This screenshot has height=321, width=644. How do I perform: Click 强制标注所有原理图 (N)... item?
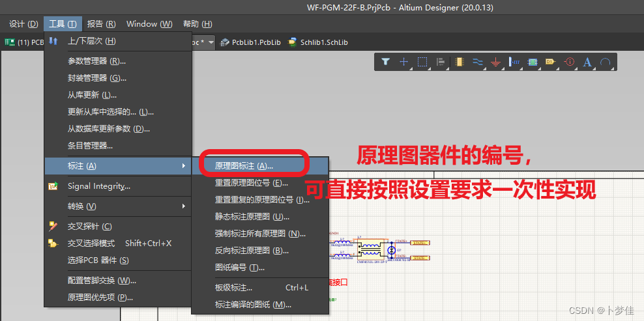(260, 234)
